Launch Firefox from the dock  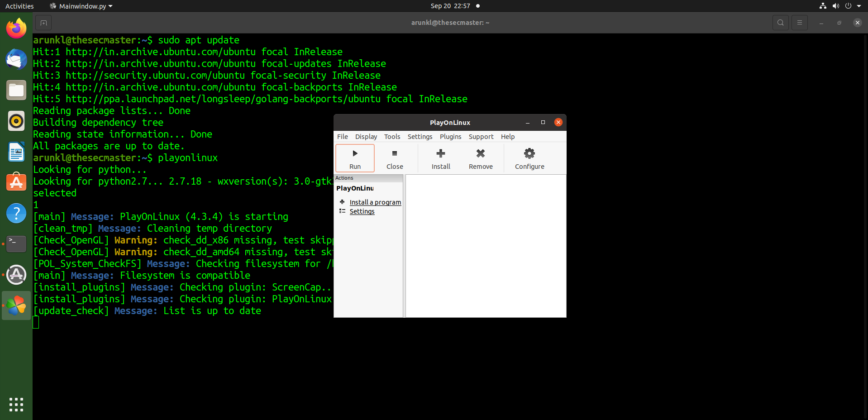coord(16,29)
